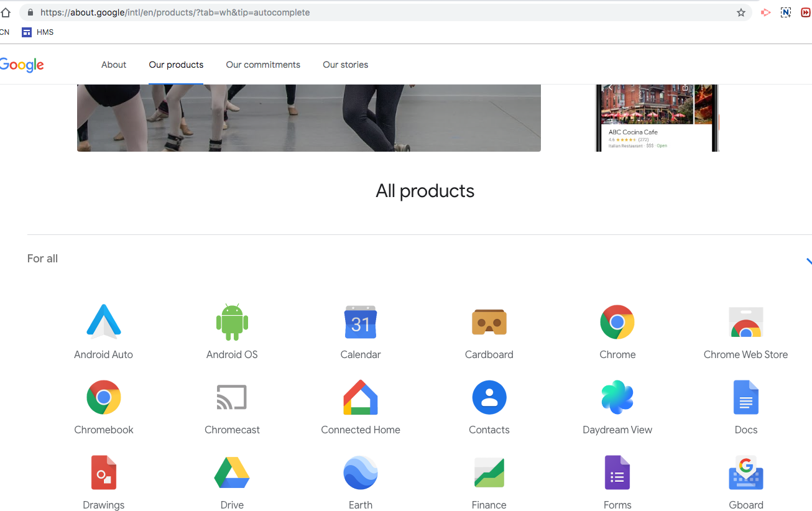Open the Drawings icon
The width and height of the screenshot is (812, 511).
coord(104,472)
